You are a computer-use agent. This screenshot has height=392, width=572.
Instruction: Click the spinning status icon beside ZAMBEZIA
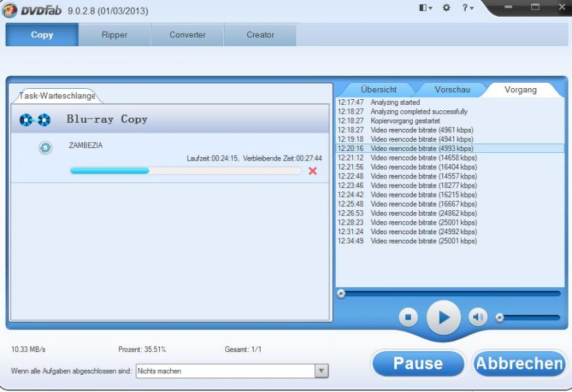coord(45,147)
